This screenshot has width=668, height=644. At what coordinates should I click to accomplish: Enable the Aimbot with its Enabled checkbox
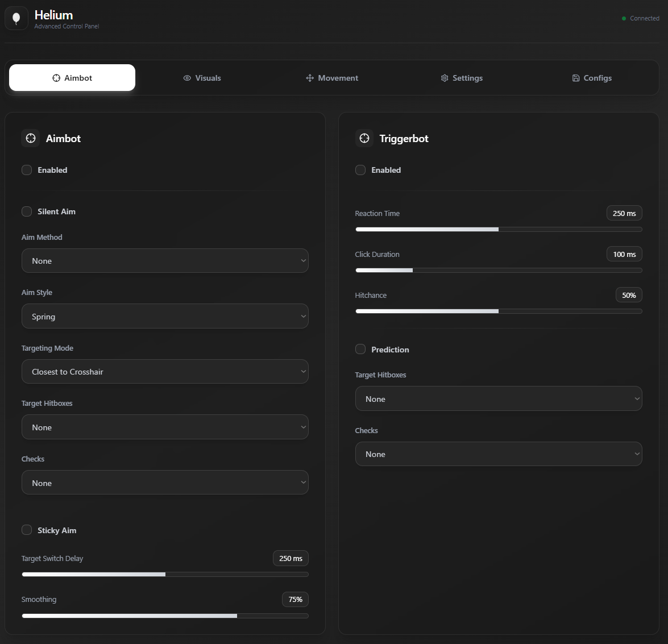[26, 169]
